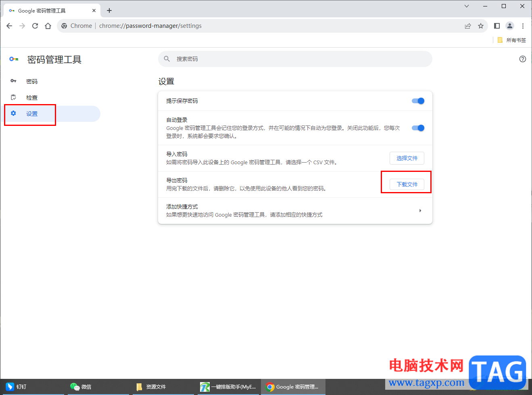The height and width of the screenshot is (395, 532).
Task: Open the tab search chevron in title bar
Action: (467, 6)
